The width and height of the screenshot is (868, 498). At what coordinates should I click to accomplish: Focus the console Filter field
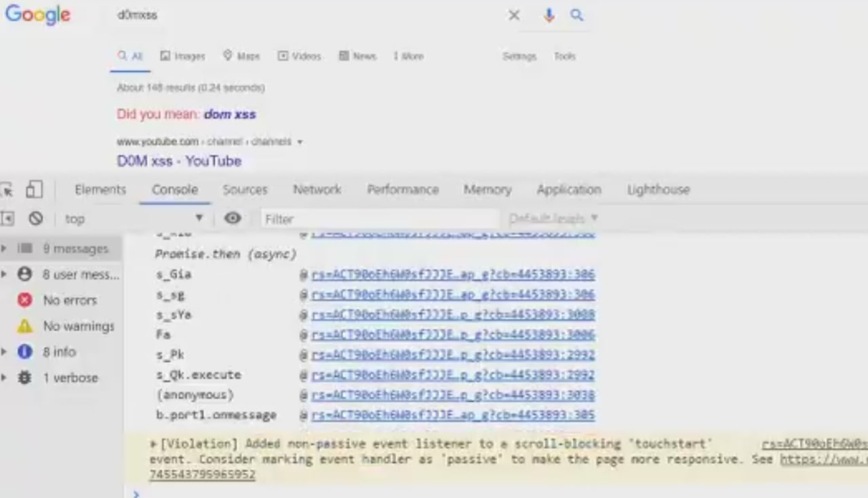pyautogui.click(x=380, y=218)
